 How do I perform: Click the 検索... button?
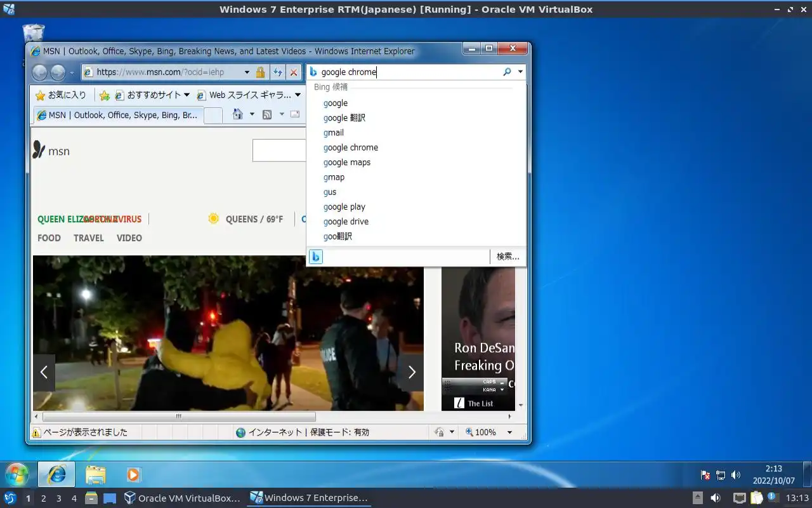point(507,257)
